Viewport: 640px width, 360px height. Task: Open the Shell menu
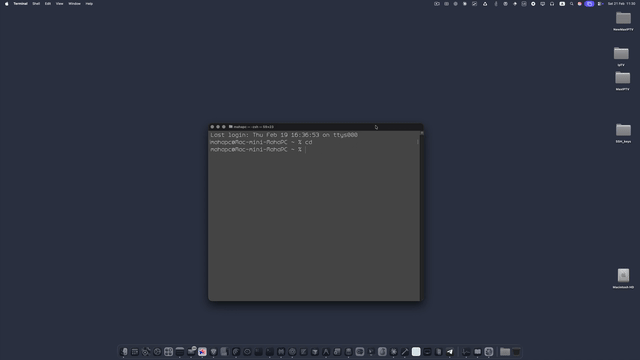pyautogui.click(x=36, y=4)
